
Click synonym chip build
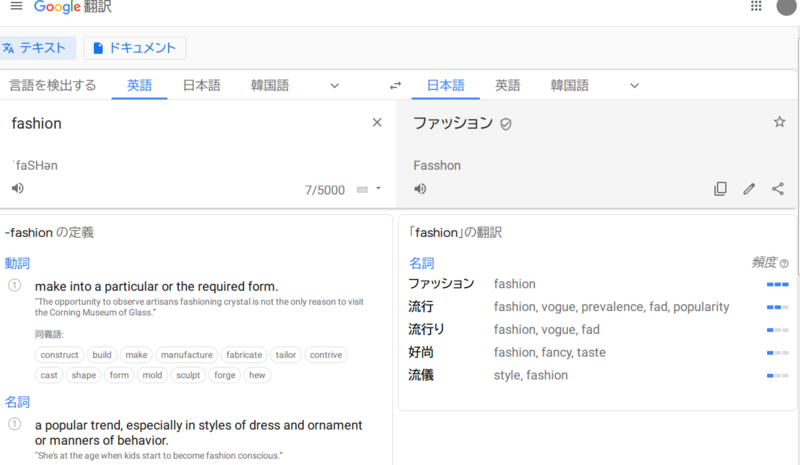tap(102, 355)
